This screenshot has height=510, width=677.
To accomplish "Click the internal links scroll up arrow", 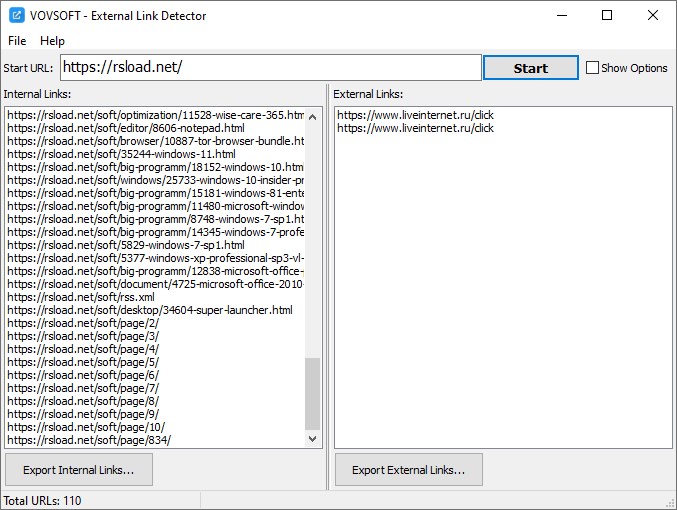I will point(313,117).
